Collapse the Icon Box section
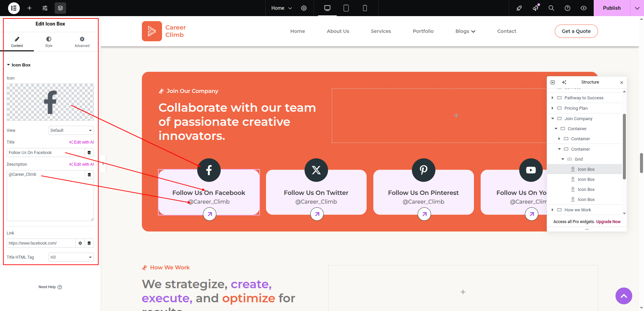 click(x=19, y=65)
